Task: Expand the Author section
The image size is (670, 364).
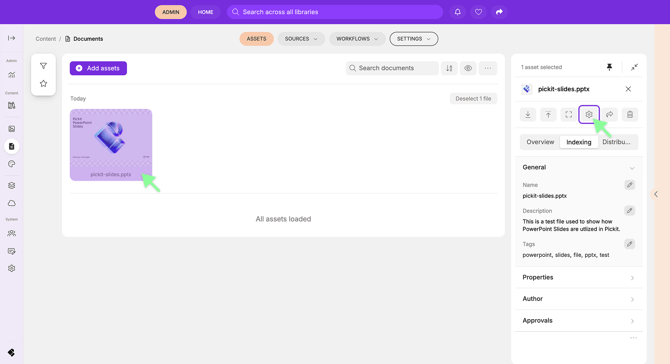Action: click(579, 299)
